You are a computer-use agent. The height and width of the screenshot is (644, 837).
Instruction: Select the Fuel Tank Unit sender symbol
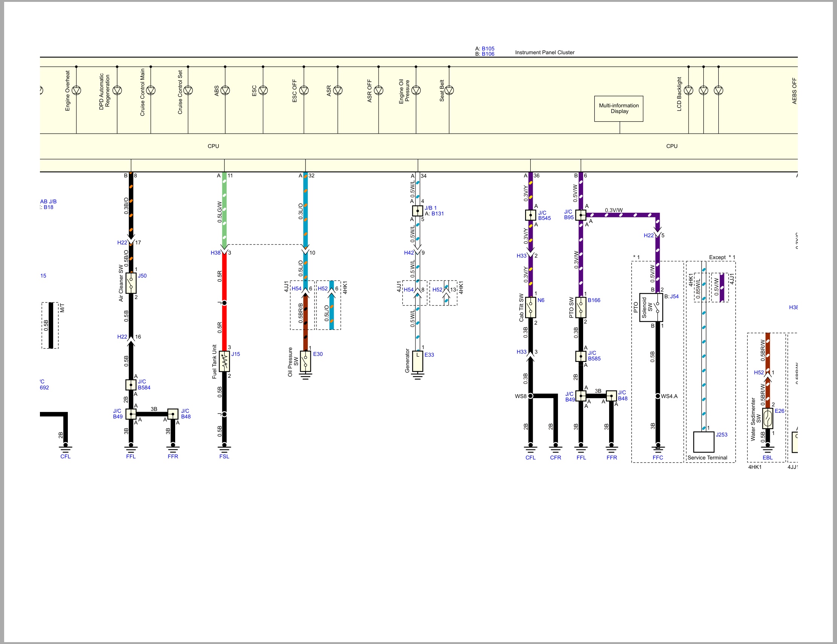tap(225, 361)
